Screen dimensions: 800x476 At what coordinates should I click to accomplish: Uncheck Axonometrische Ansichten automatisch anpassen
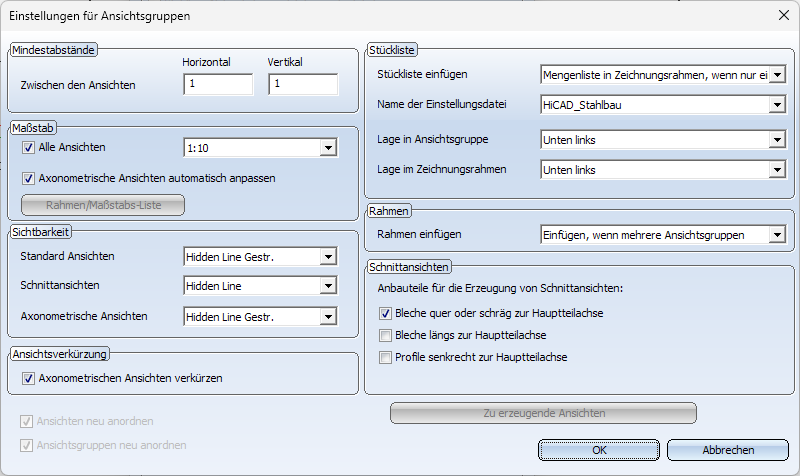tap(29, 179)
